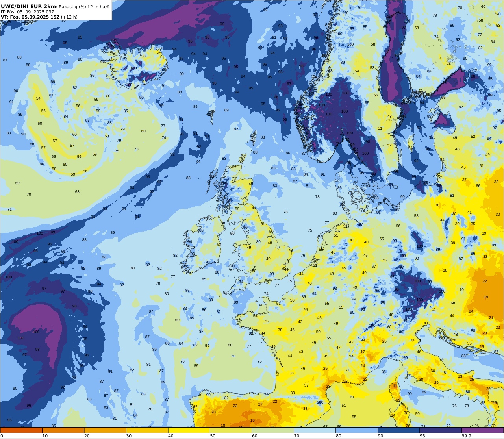This screenshot has width=504, height=439.
Task: Click the '65' map value in the Atlantic
Action: (x=54, y=157)
